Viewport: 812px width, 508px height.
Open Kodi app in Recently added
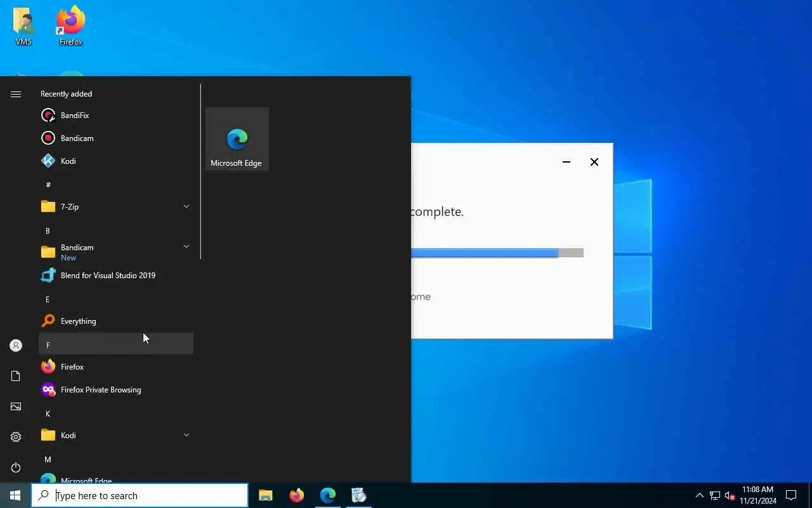click(116, 161)
